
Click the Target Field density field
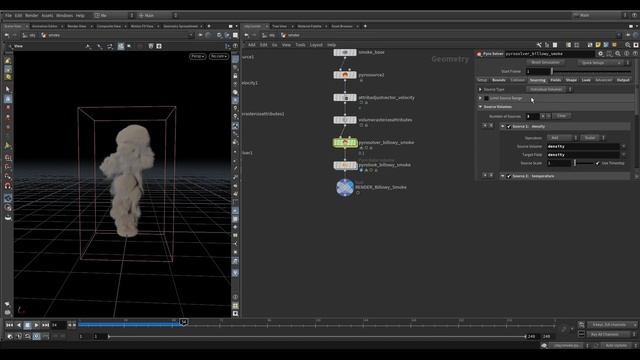pyautogui.click(x=583, y=155)
